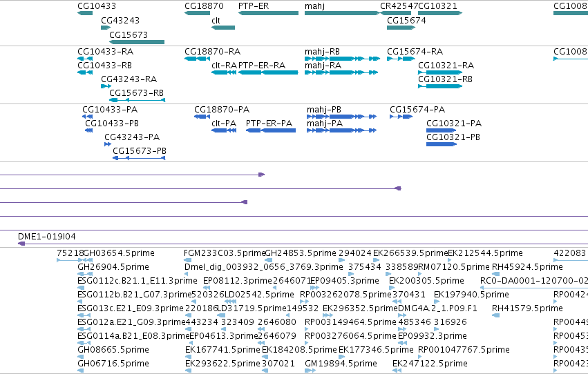Image resolution: width=588 pixels, height=374 pixels.
Task: Select the mahj gene label in top track
Action: [x=314, y=6]
